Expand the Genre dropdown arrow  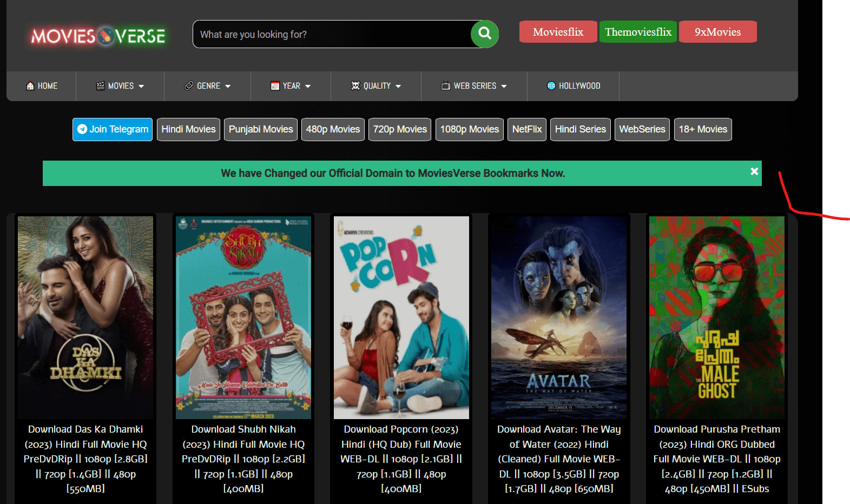point(228,87)
